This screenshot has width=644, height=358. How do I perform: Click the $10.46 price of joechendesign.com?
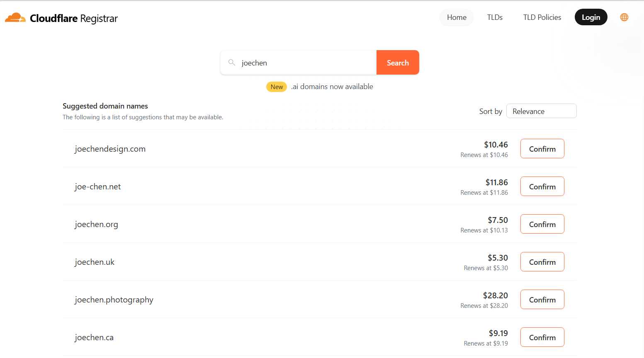(496, 145)
